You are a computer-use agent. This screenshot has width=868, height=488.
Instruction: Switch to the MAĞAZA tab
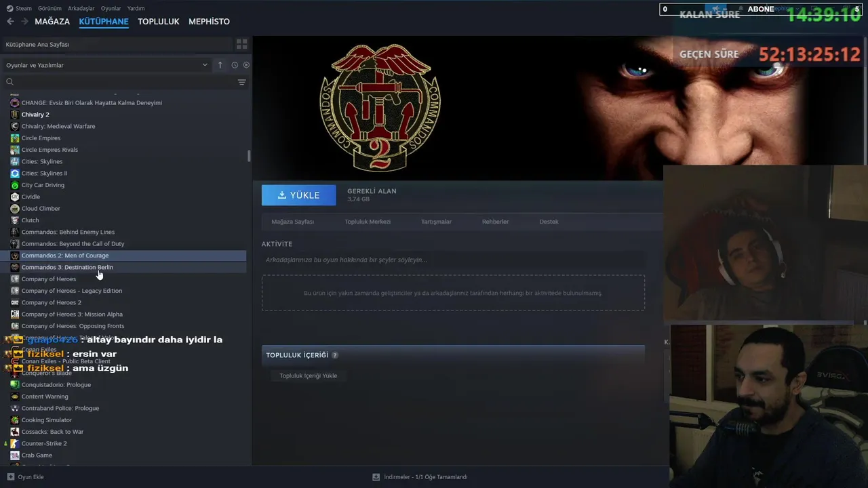tap(52, 22)
